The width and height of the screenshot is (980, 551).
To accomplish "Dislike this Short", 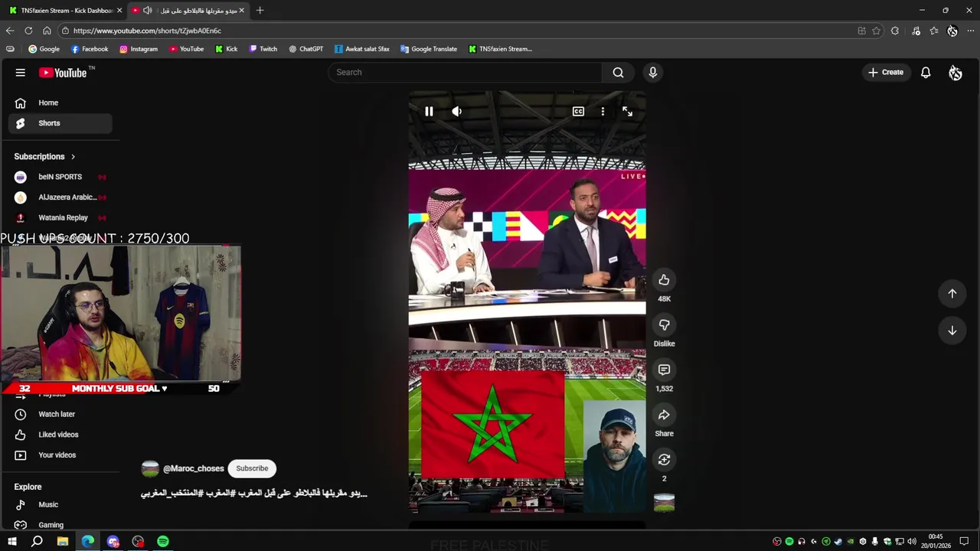I will [664, 325].
